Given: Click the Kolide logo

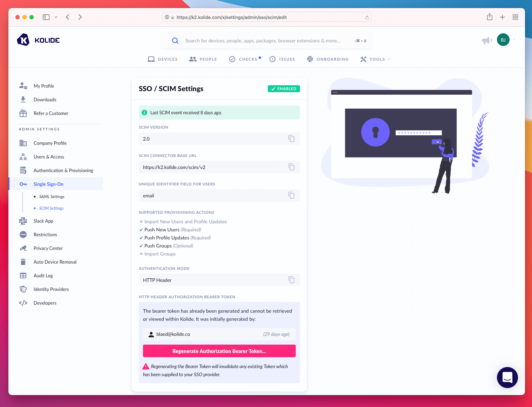Looking at the screenshot, I should coord(38,40).
